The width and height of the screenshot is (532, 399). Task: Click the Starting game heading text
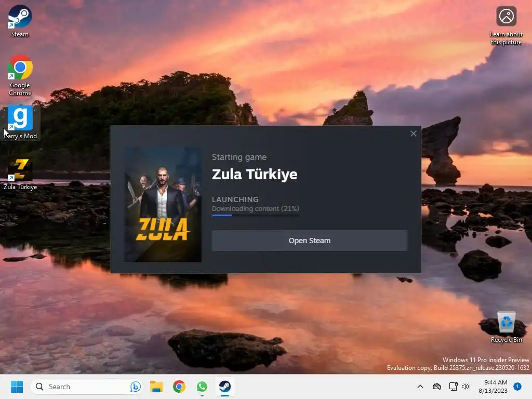[x=239, y=157]
